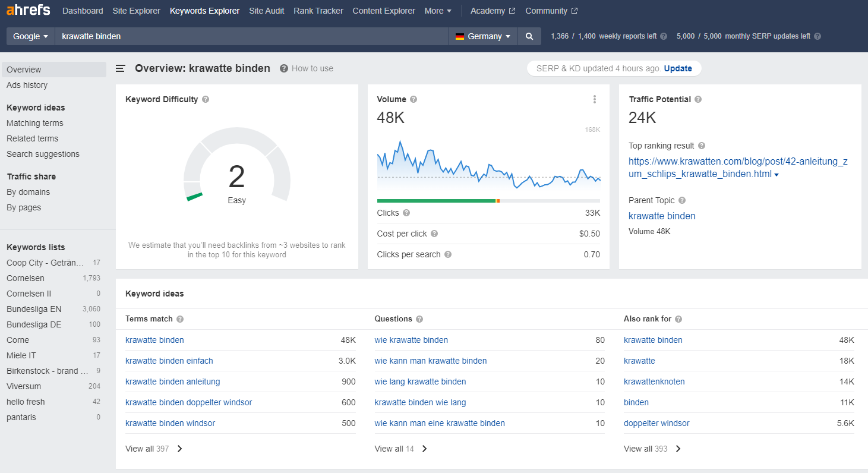Click View all 397 terms
Image resolution: width=868 pixels, height=473 pixels.
tap(147, 449)
